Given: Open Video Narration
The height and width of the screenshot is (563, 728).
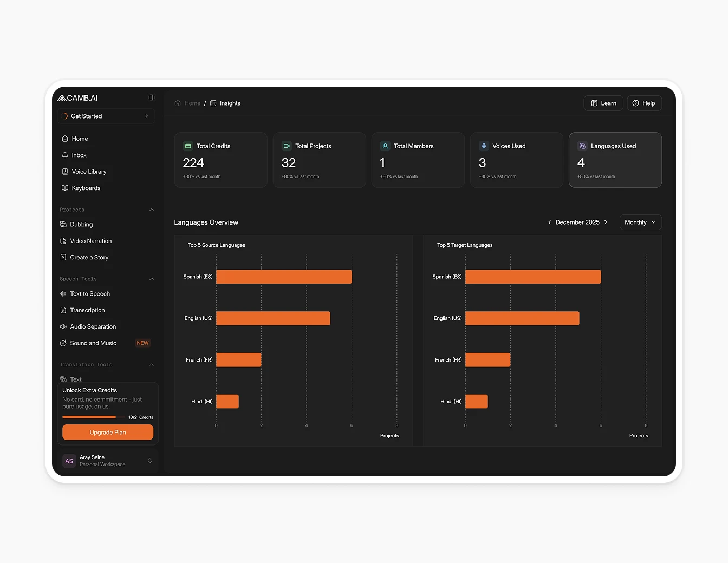Looking at the screenshot, I should (91, 240).
